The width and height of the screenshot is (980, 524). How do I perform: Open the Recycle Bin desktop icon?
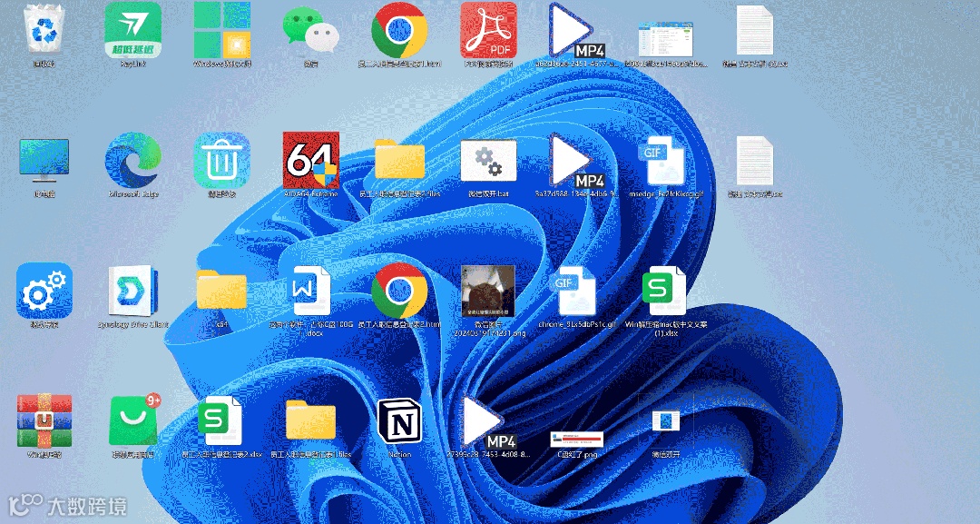[x=44, y=29]
